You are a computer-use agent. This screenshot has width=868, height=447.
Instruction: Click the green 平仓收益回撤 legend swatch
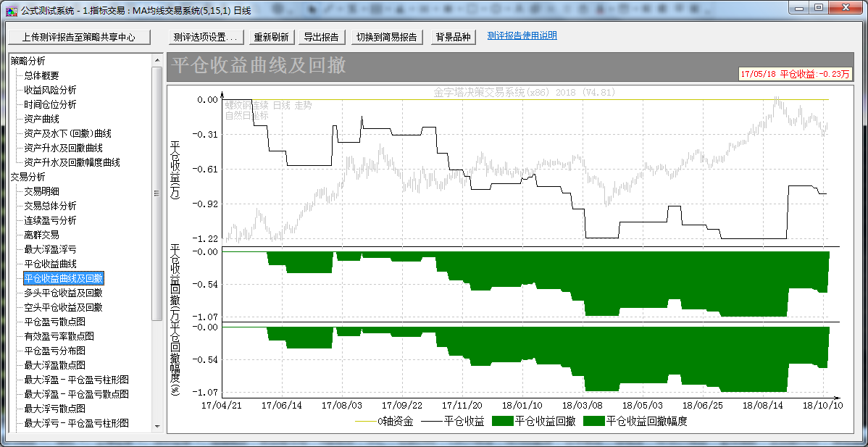(x=502, y=421)
